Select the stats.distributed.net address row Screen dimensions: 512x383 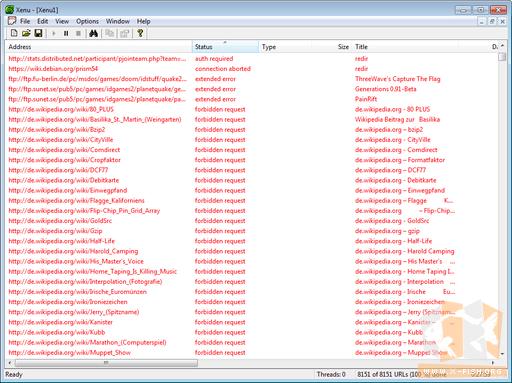(x=97, y=59)
